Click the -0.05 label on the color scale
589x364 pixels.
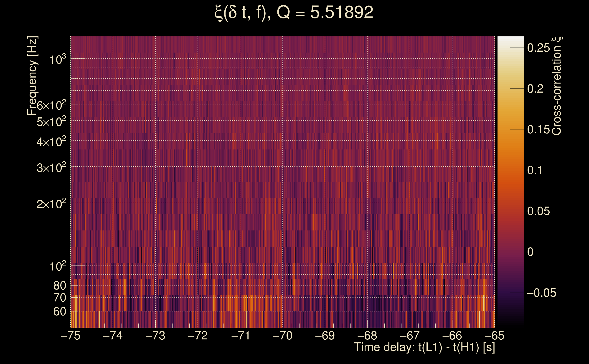pos(541,293)
